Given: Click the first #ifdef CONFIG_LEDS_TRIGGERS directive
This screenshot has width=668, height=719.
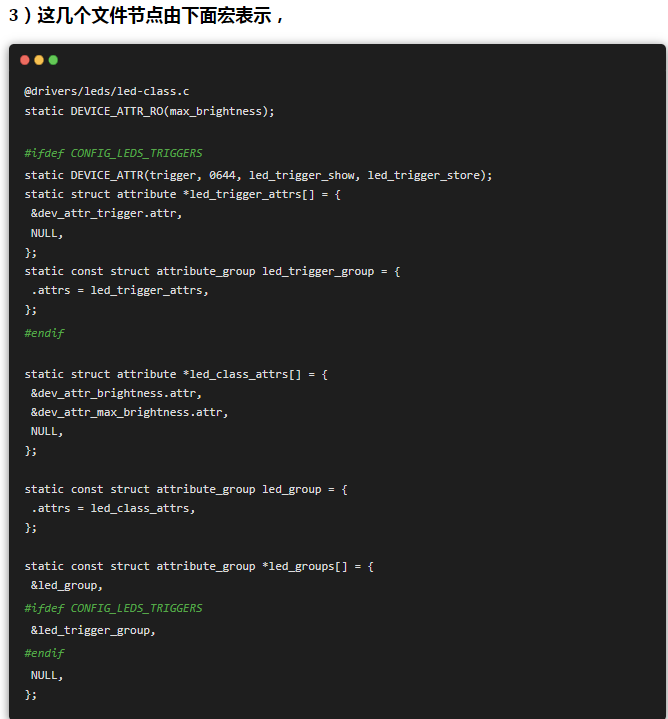Looking at the screenshot, I should (x=113, y=153).
